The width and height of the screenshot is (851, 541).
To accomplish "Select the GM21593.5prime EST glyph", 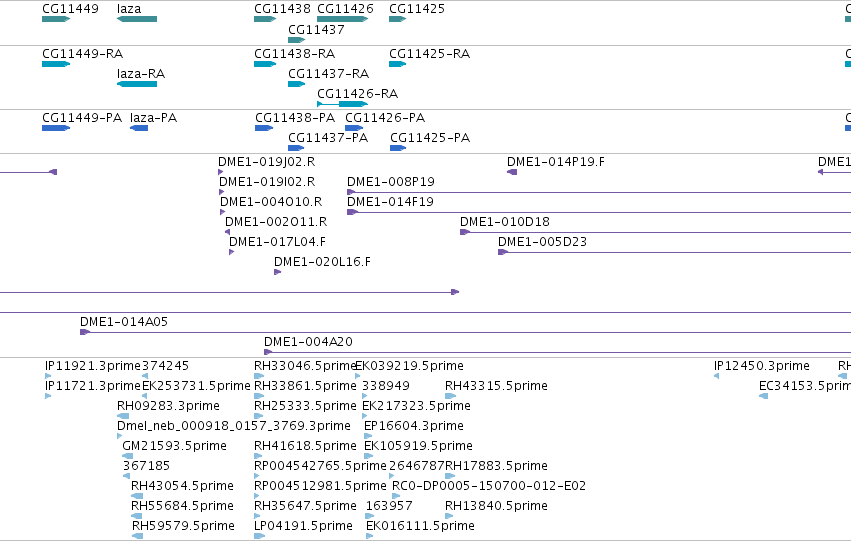I will [128, 456].
